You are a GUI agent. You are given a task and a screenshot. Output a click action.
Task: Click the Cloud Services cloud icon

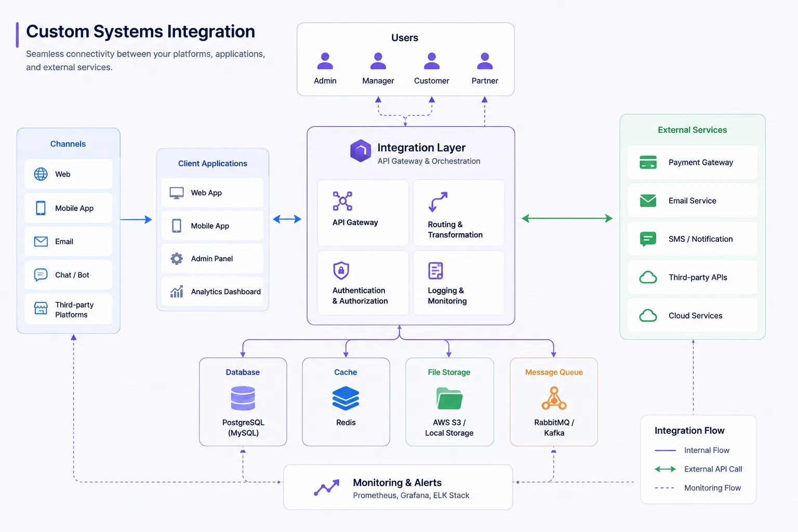coord(648,315)
